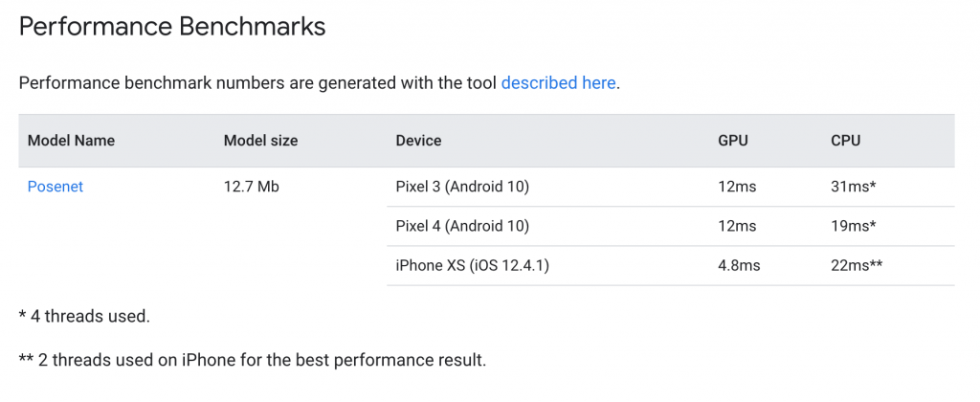Click the 19ms* CPU value
Viewport: 980px width, 402px height.
coord(854,227)
